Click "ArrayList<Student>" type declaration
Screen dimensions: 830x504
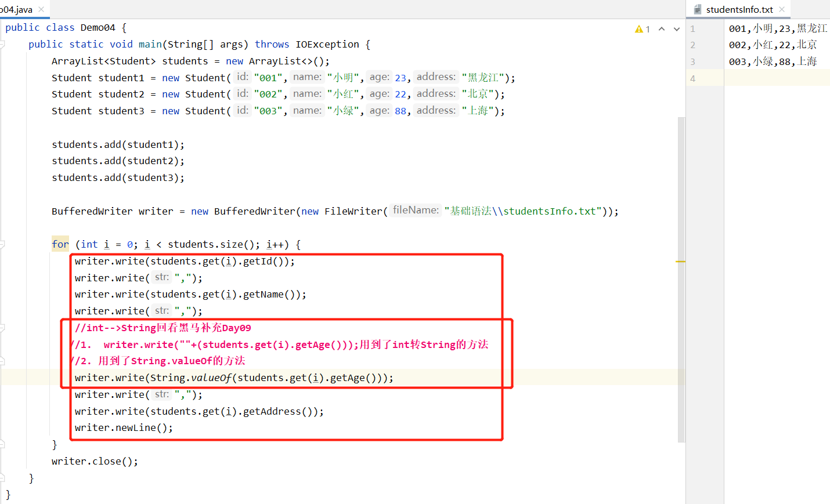tap(103, 61)
